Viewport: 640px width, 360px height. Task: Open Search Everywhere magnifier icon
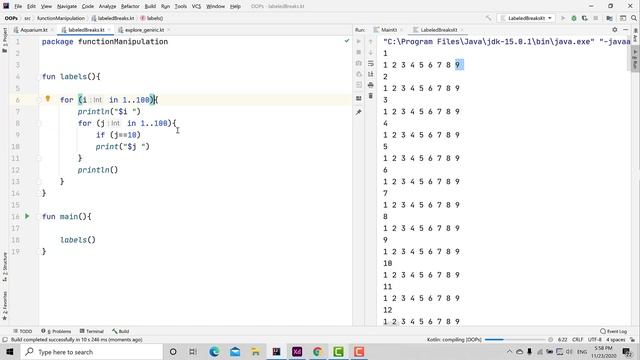pyautogui.click(x=634, y=18)
